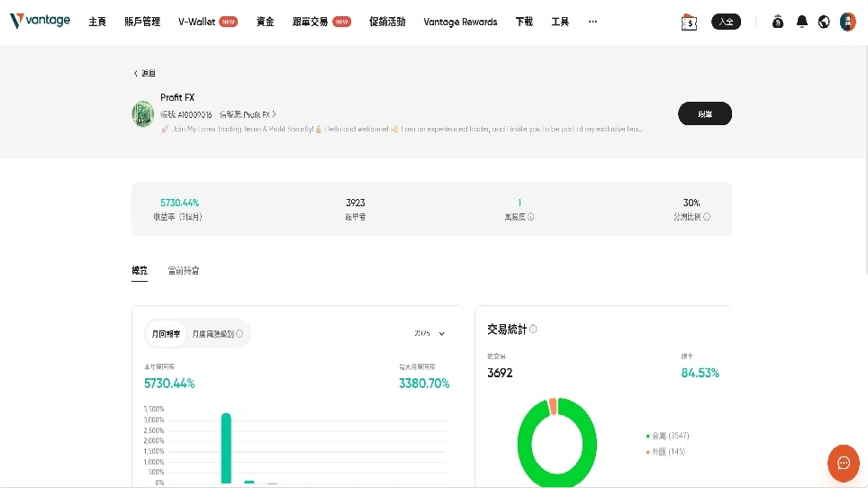The width and height of the screenshot is (868, 488).
Task: Show info icon beside 交易統計
Action: pyautogui.click(x=533, y=330)
